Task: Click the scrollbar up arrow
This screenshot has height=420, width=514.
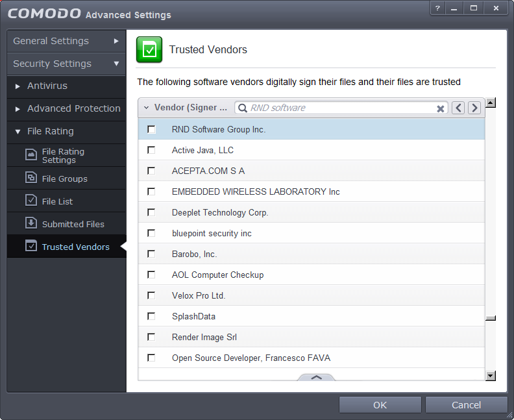Action: [491, 103]
